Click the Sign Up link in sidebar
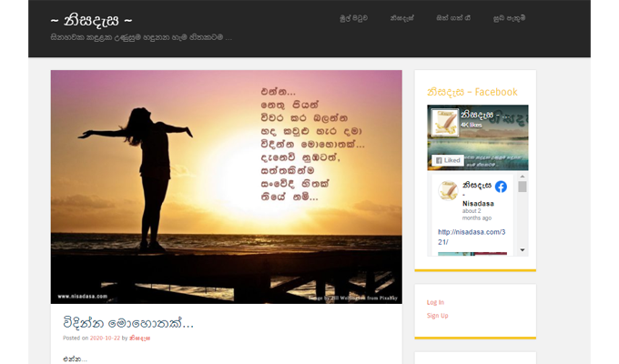The height and width of the screenshot is (364, 619). click(x=437, y=315)
